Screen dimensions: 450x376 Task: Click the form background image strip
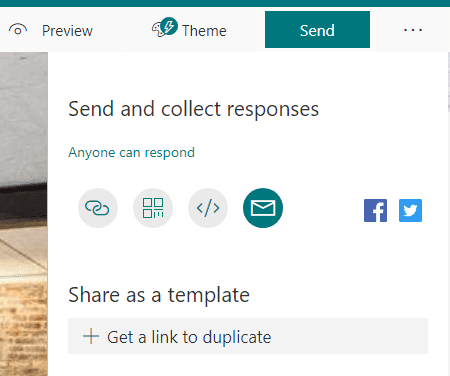click(24, 214)
